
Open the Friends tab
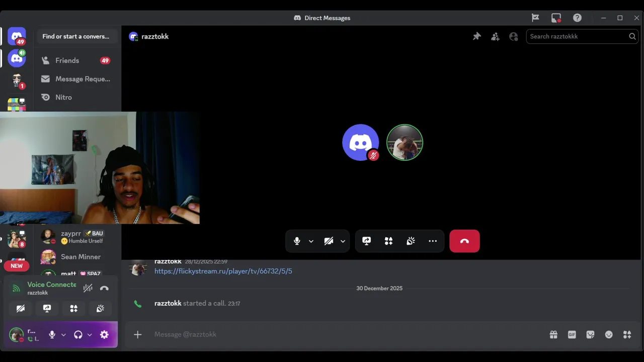coord(77,60)
